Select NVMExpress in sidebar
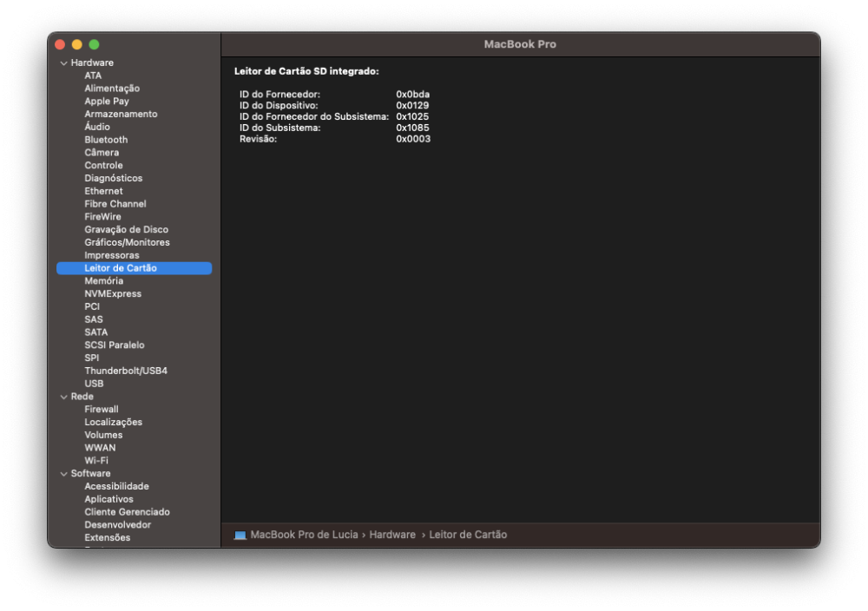 113,294
